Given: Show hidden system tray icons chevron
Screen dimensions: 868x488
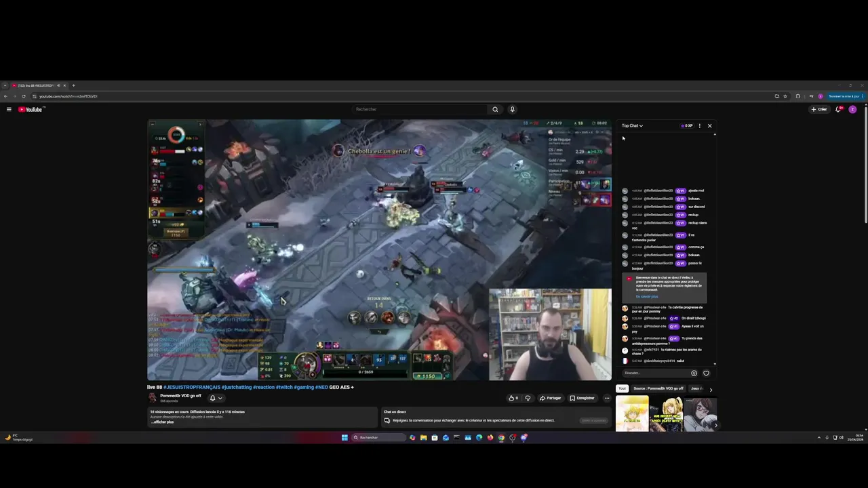Looking at the screenshot, I should tap(818, 438).
